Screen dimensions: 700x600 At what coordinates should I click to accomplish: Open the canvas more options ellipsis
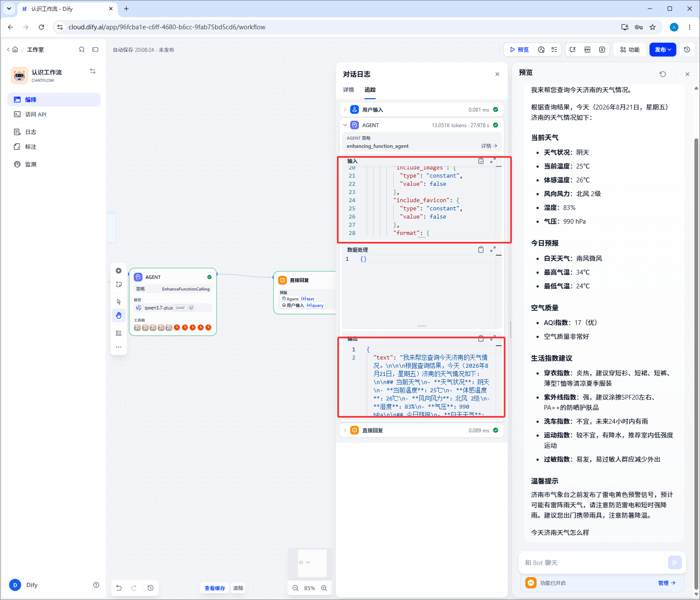click(119, 347)
